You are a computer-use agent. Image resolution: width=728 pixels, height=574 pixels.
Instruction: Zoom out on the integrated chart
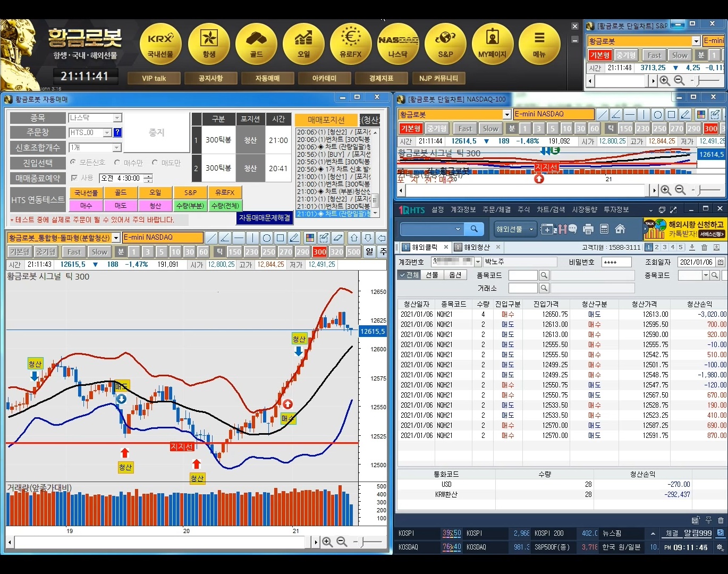pyautogui.click(x=342, y=542)
